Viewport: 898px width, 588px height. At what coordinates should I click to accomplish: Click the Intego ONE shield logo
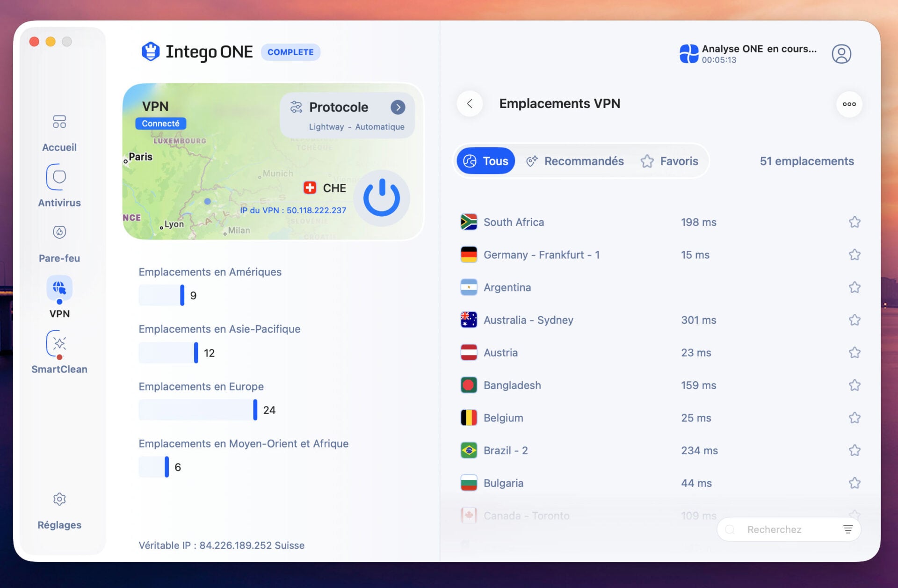click(151, 51)
